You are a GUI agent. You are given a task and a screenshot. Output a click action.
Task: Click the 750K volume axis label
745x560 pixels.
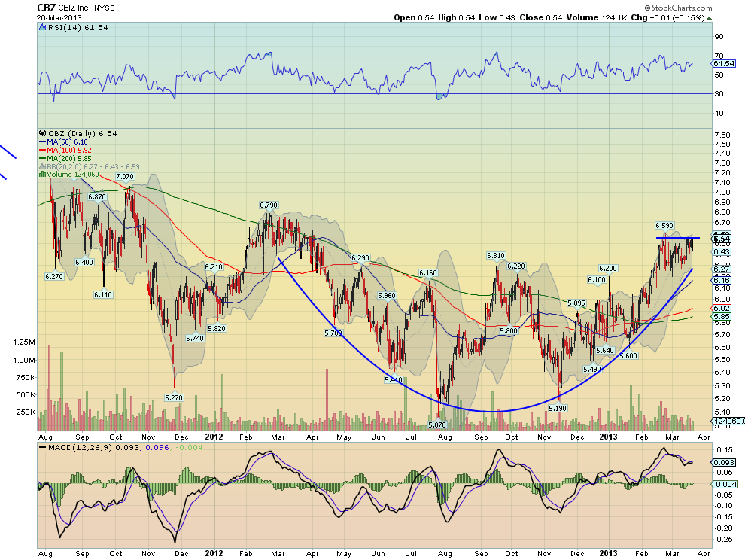click(26, 377)
